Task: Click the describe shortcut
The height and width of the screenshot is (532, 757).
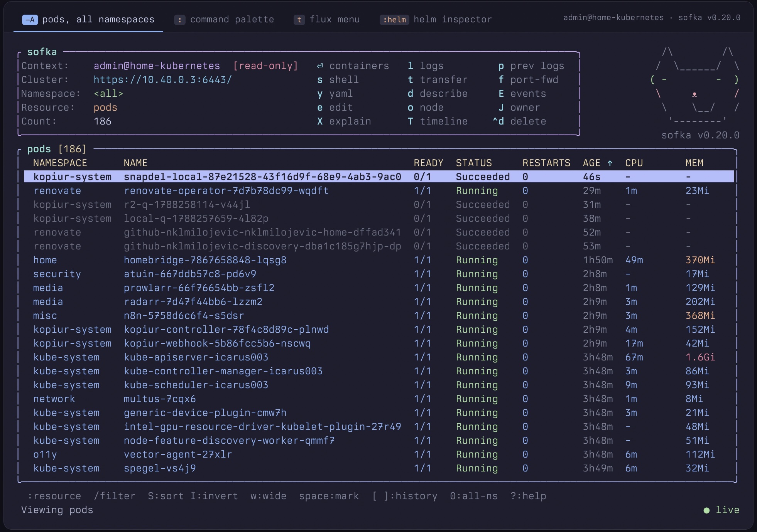Action: [x=438, y=94]
